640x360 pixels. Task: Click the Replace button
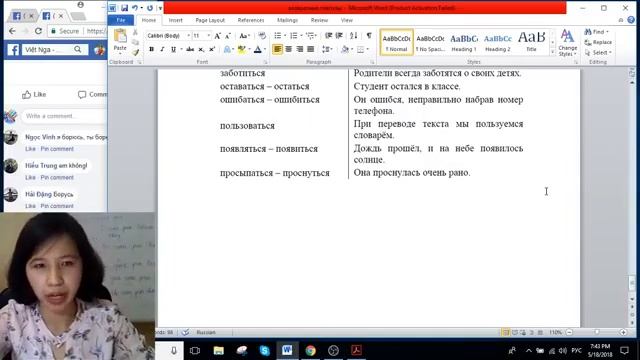tap(598, 42)
